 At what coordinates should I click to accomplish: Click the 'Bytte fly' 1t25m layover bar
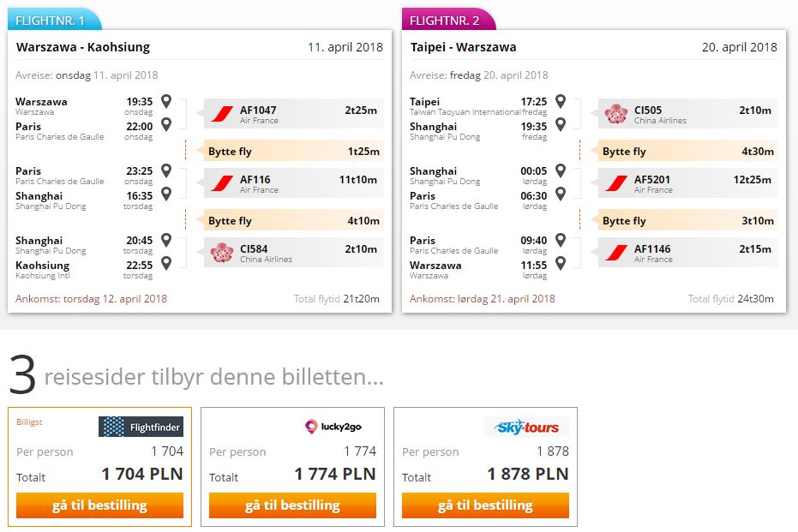(x=294, y=151)
